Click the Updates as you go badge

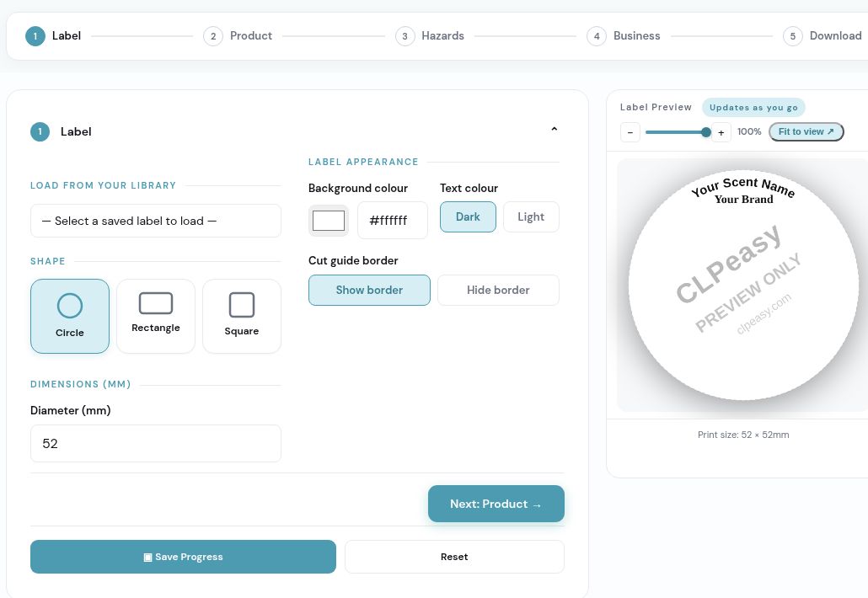coord(753,107)
